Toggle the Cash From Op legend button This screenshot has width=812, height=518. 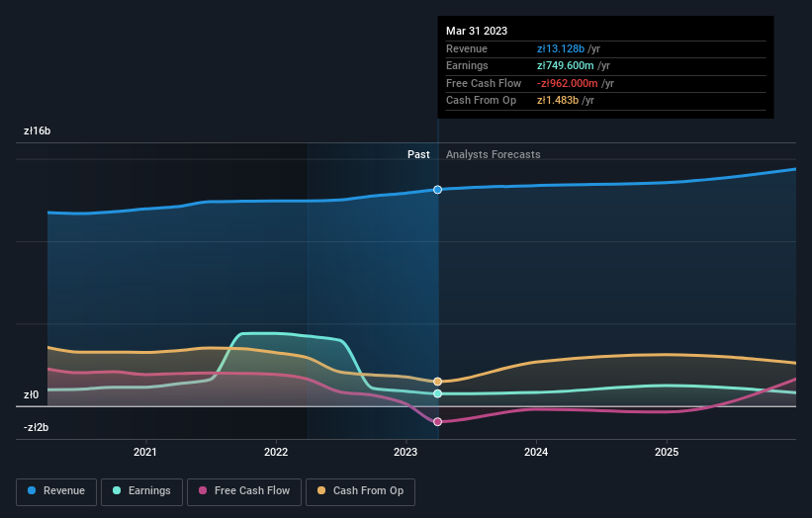pos(360,491)
